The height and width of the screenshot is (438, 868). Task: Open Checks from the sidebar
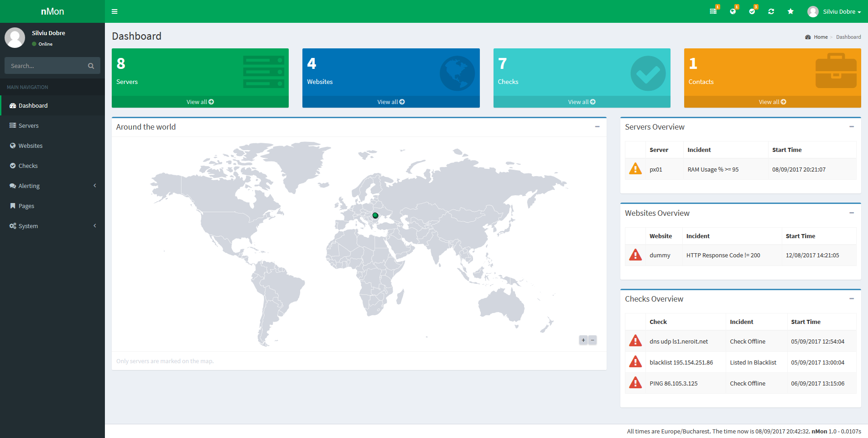tap(28, 166)
